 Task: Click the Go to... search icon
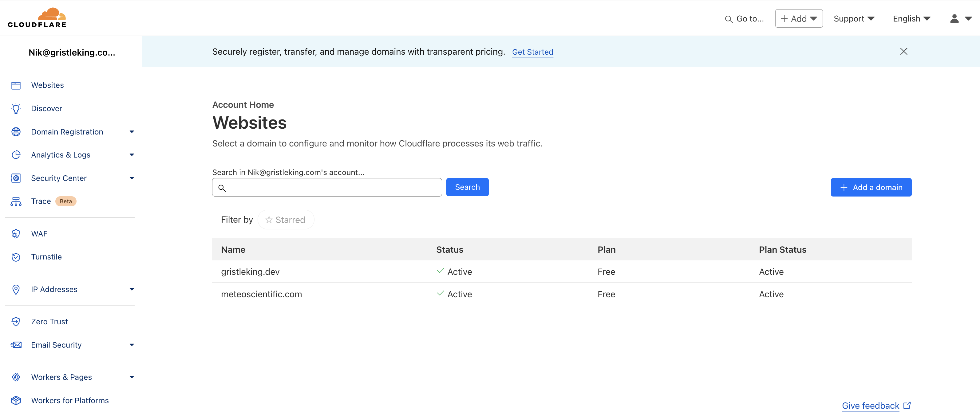[x=729, y=19]
